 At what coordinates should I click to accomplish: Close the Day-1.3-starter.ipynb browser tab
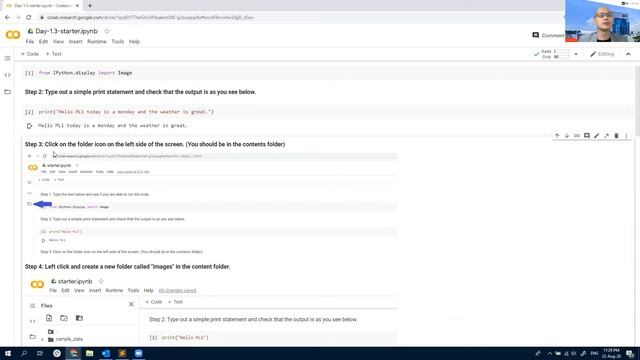(78, 6)
